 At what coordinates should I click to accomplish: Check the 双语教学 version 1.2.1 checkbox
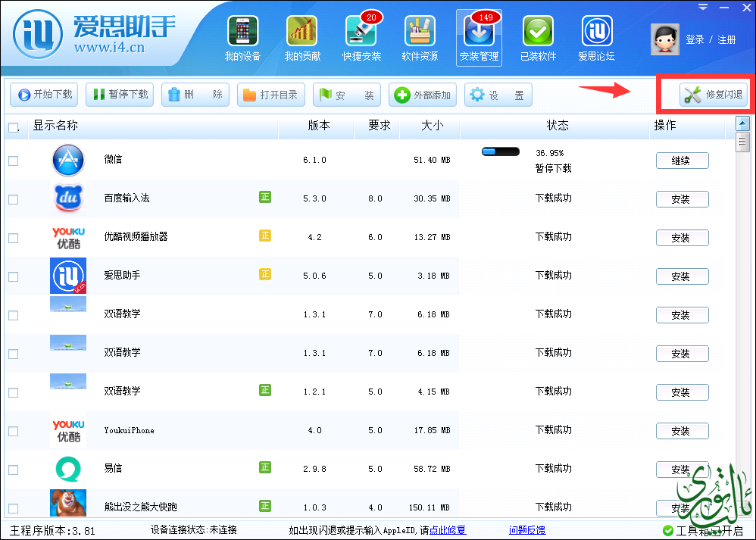14,392
